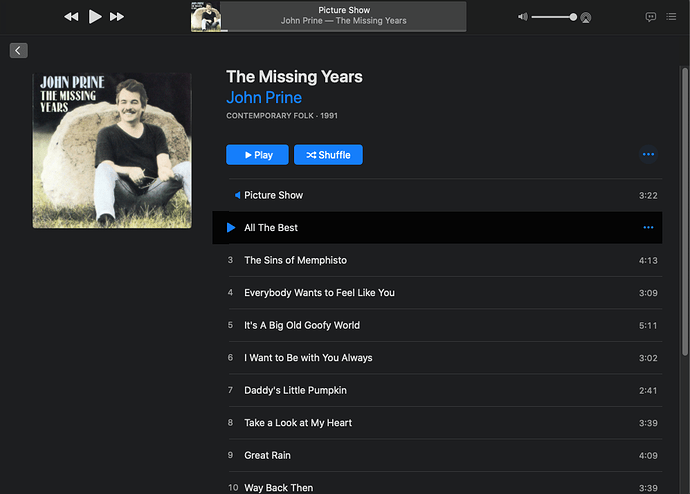This screenshot has width=690, height=494.
Task: Click the rewind previous track icon
Action: [x=71, y=17]
